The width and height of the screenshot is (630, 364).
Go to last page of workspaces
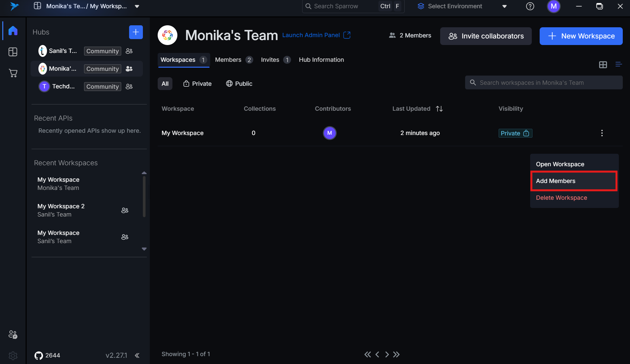point(396,354)
